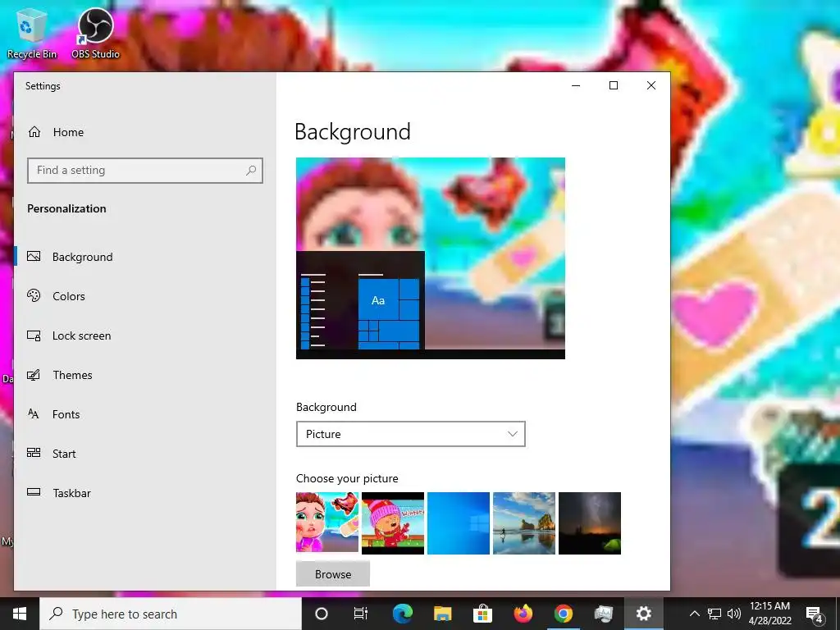Choose the blue Windows logo wallpaper thumbnail
This screenshot has width=840, height=630.
[459, 523]
